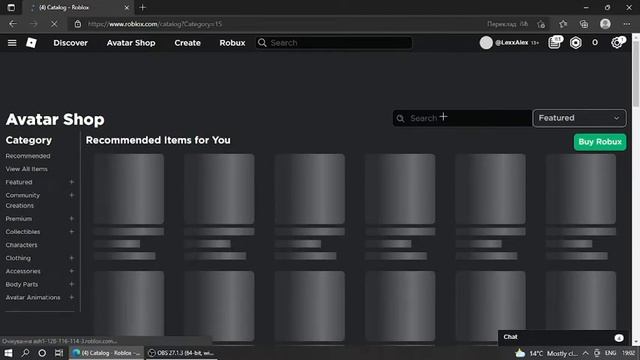
Task: Open Task View on taskbar
Action: [59, 353]
